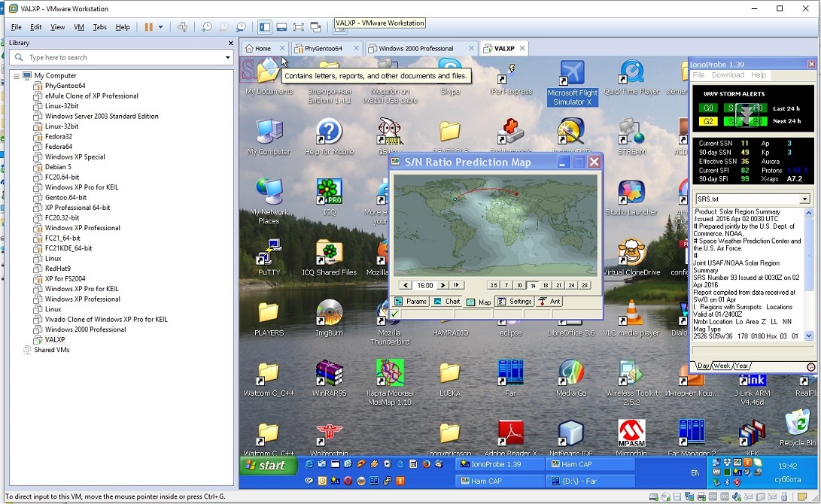The image size is (821, 504).
Task: Open the File menu in VMware
Action: pyautogui.click(x=17, y=26)
